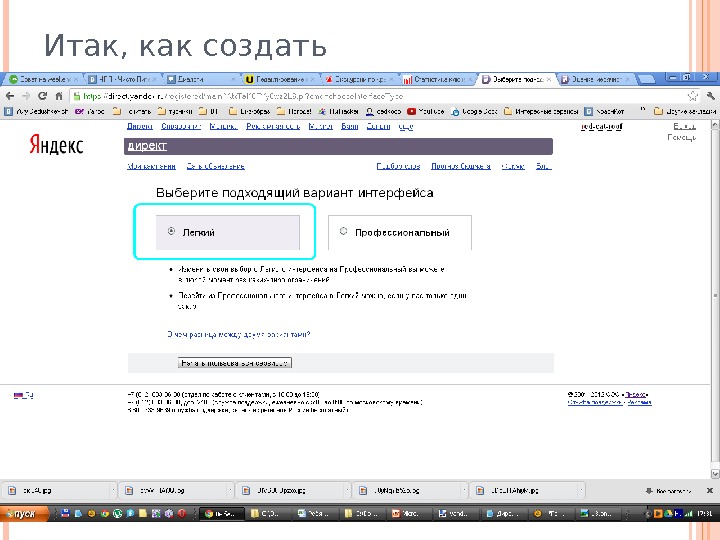Expand the bookmarks bar overflow chevron
720x540 pixels.
coord(642,110)
